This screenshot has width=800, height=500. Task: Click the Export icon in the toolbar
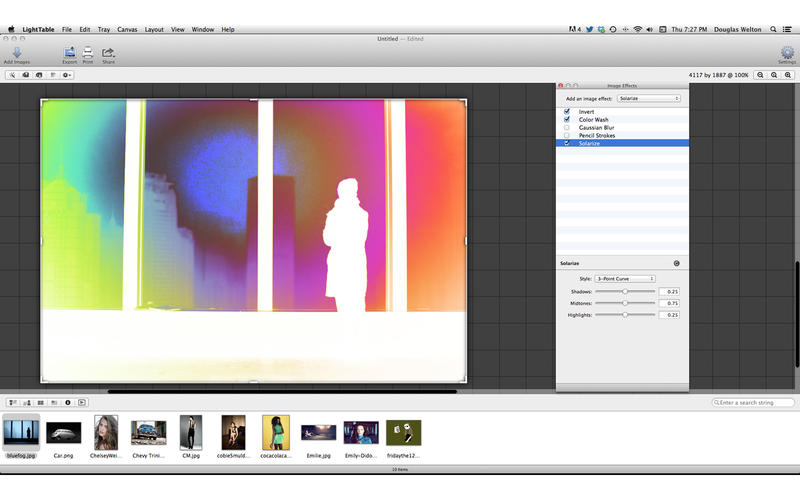point(69,52)
